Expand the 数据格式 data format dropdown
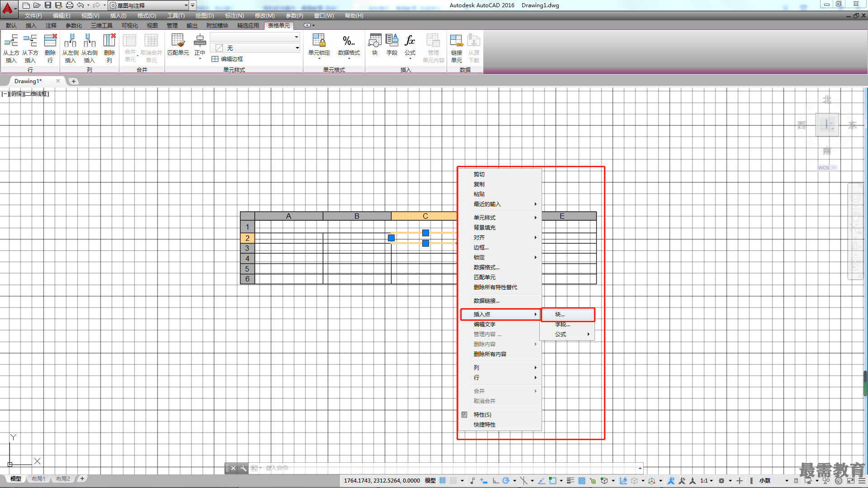 pos(349,58)
